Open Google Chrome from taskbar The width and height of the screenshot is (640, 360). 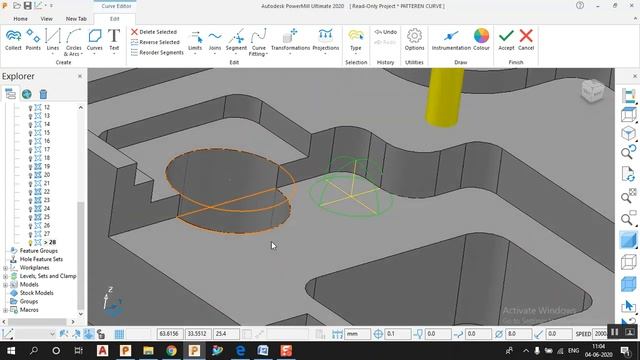point(171,351)
